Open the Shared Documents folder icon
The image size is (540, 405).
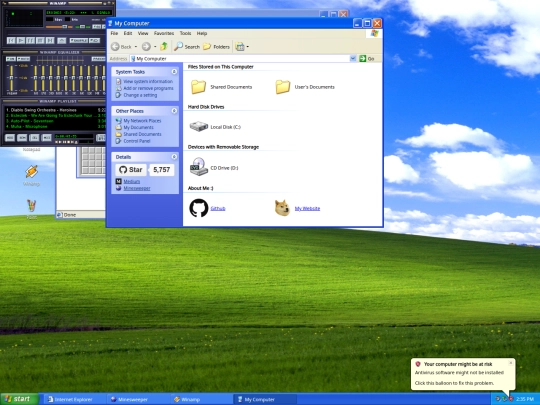[198, 87]
